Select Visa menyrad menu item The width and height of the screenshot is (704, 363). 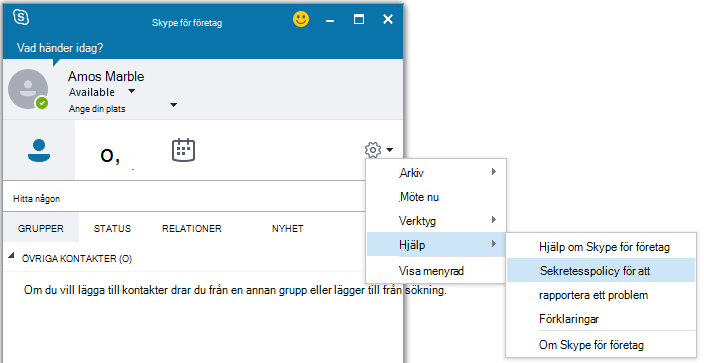coord(436,271)
